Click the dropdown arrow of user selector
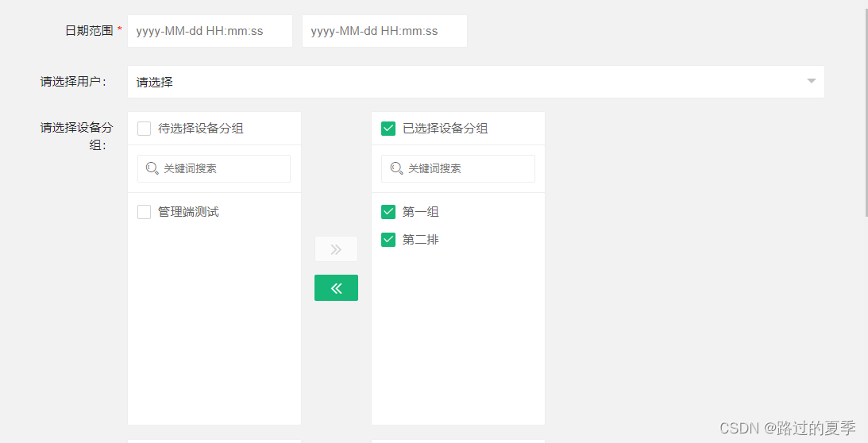The width and height of the screenshot is (868, 443). pos(811,82)
